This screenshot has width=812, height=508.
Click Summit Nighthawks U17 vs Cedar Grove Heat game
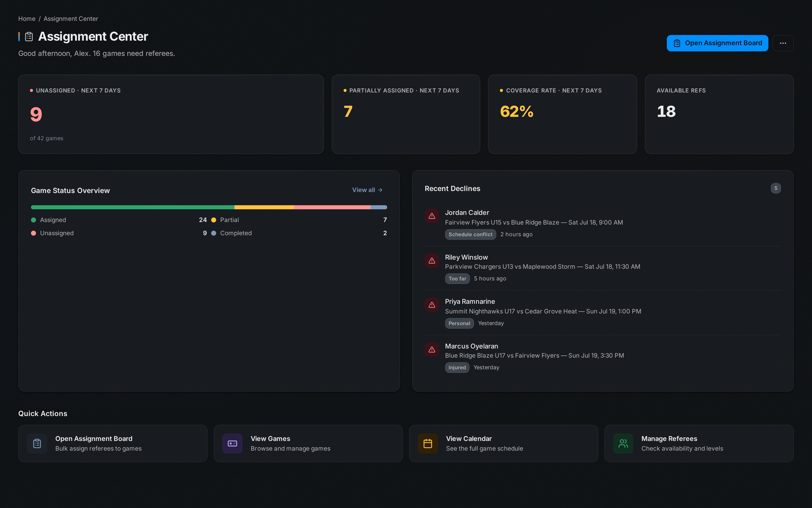[543, 311]
